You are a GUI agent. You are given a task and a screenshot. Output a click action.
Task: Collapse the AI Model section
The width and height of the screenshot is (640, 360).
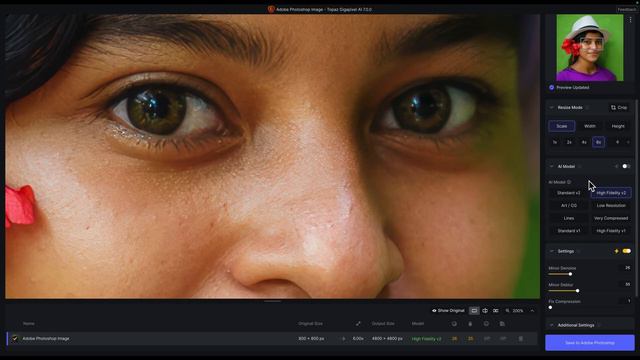(x=551, y=167)
